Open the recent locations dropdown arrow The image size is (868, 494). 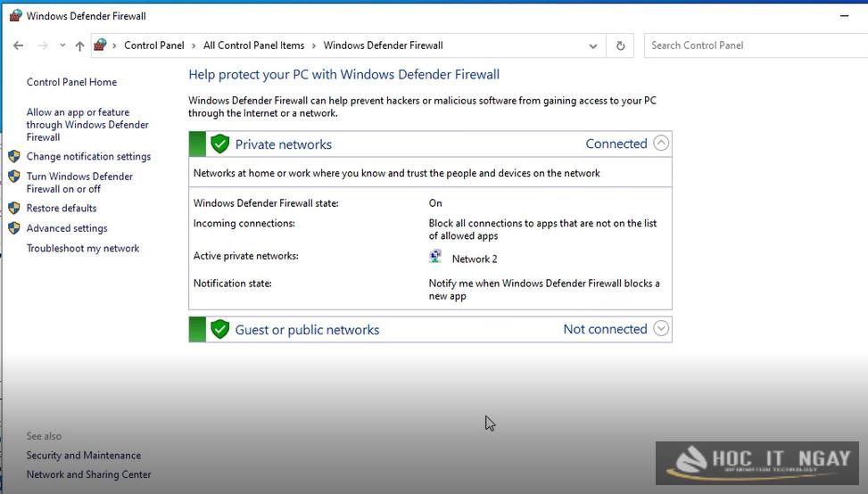point(62,45)
